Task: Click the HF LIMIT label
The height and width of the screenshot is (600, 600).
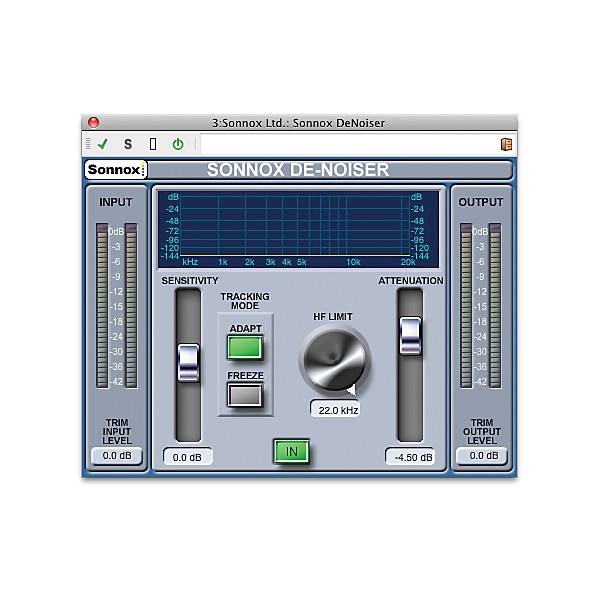Action: coord(333,317)
